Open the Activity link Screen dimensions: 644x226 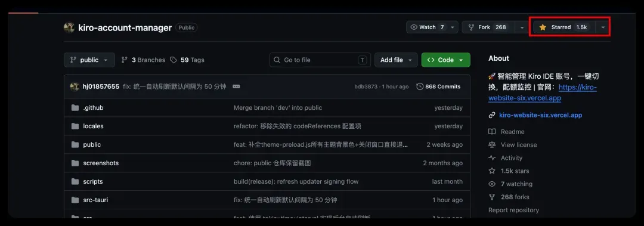click(x=512, y=158)
